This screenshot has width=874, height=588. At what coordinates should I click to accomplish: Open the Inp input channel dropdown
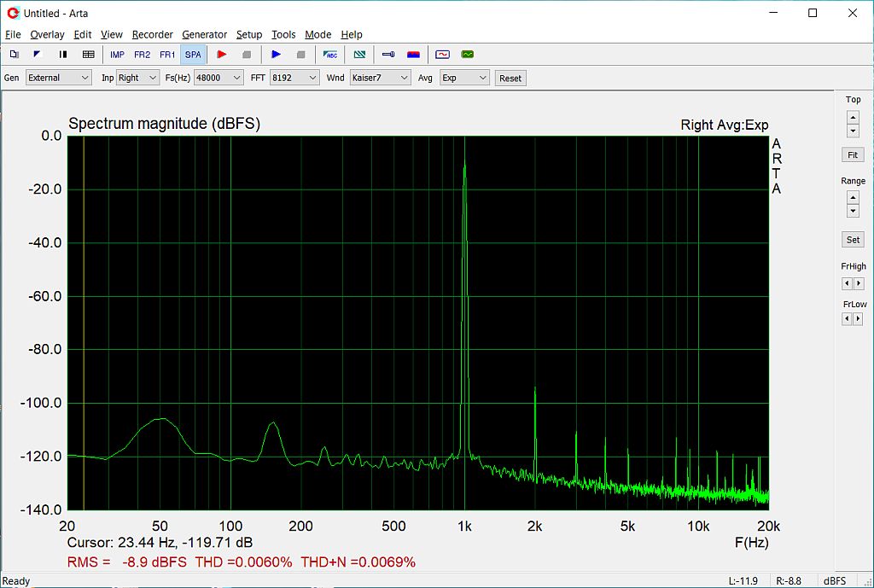pos(137,78)
